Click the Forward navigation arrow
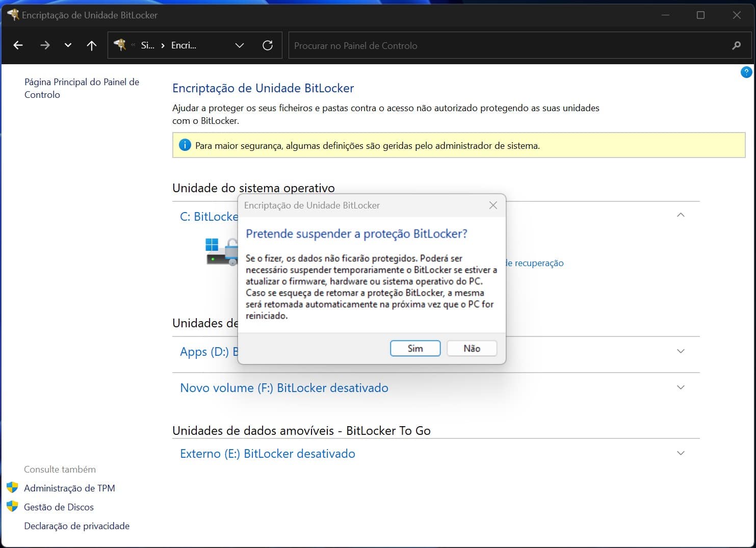 click(45, 45)
